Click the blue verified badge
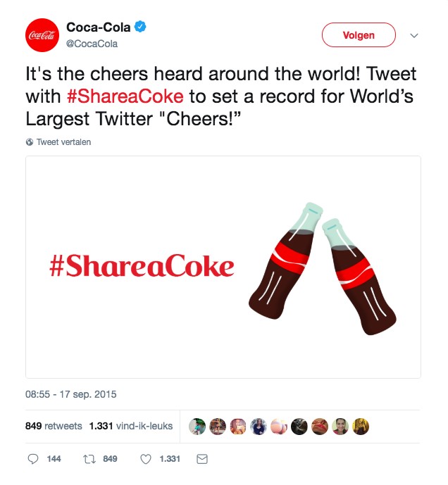Viewport: 448px width, 485px height. (x=141, y=28)
